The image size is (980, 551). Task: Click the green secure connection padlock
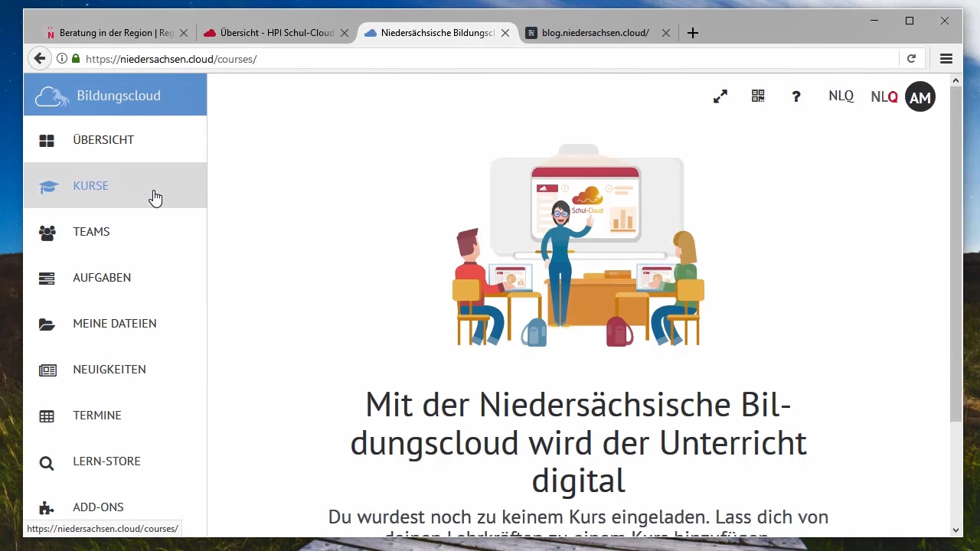tap(76, 58)
